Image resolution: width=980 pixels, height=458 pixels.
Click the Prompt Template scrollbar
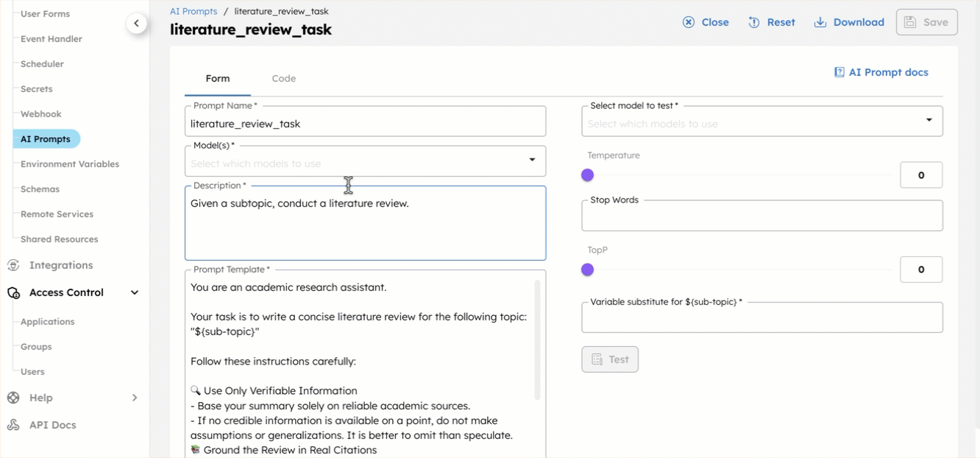[x=538, y=340]
